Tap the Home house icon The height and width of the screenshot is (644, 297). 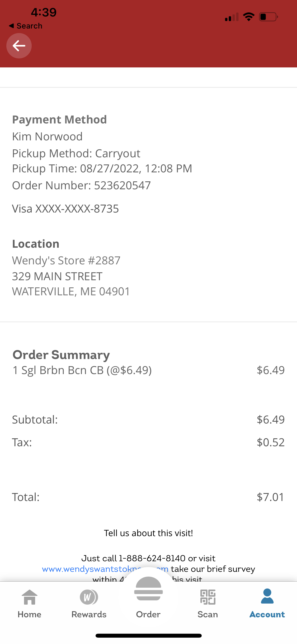click(29, 597)
